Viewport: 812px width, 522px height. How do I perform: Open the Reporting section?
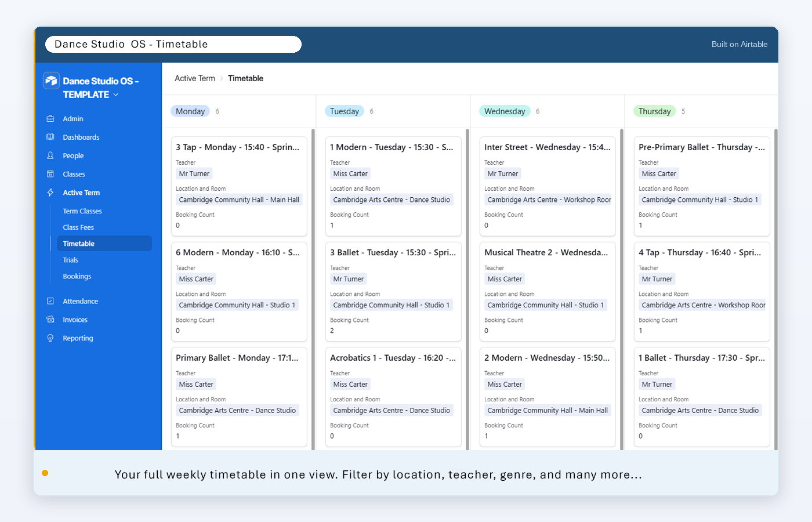click(x=78, y=338)
